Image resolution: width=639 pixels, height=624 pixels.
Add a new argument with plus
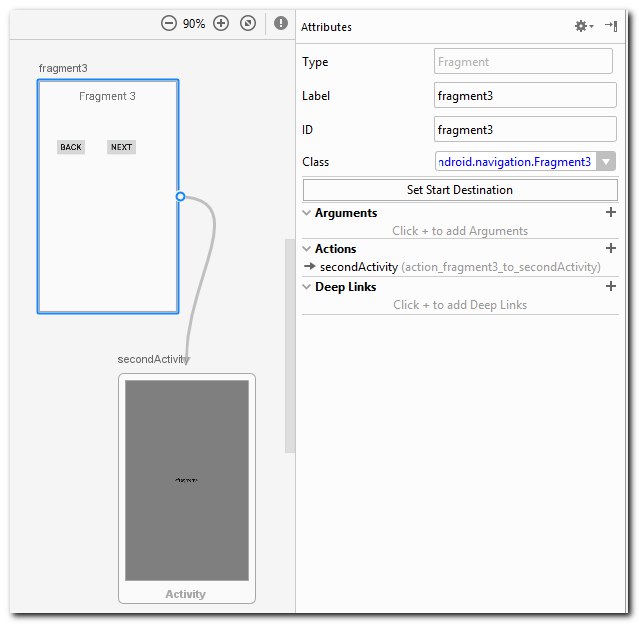click(610, 212)
